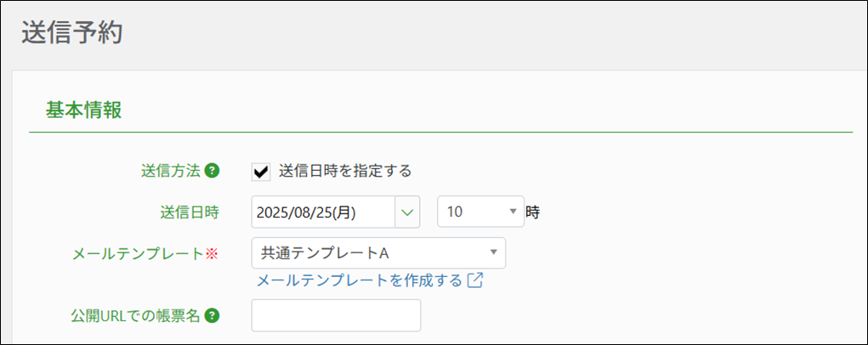
Task: Click the 公開URLでの帳票名 field label
Action: point(134,315)
